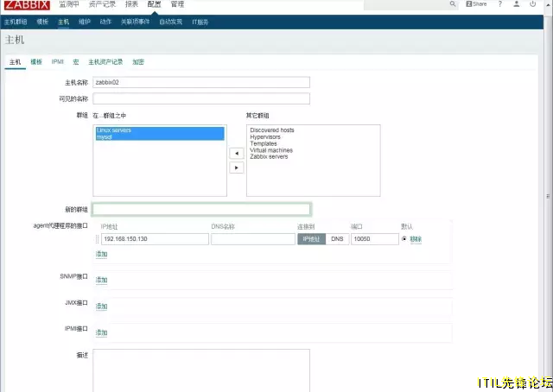Open the 监测中 top menu
This screenshot has height=392, width=553.
click(69, 4)
